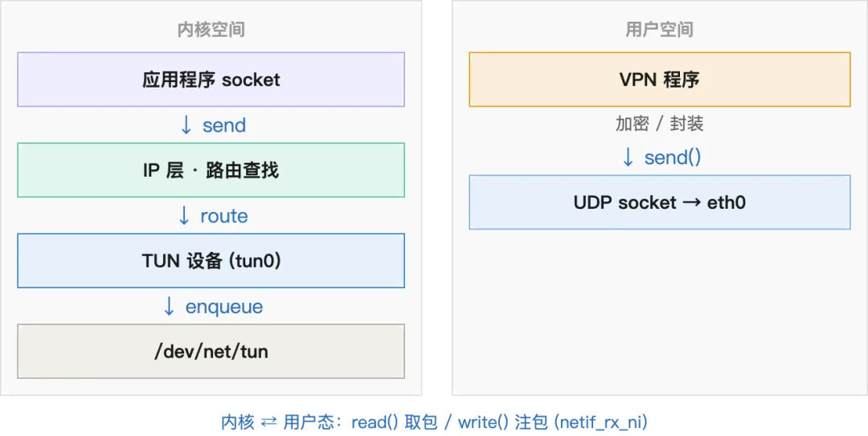Click the enqueue label text
This screenshot has width=868, height=436.
coord(224,307)
